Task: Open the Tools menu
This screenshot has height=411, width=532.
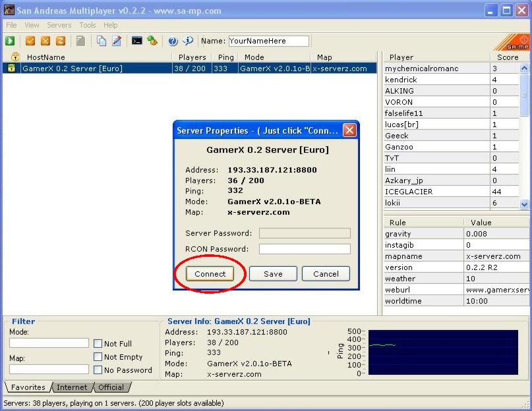Action: click(88, 25)
